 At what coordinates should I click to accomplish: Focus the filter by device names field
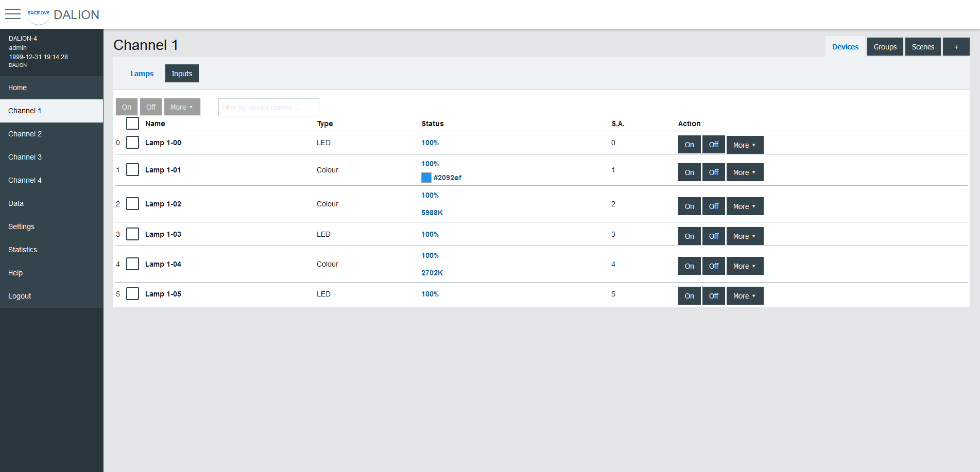click(268, 108)
